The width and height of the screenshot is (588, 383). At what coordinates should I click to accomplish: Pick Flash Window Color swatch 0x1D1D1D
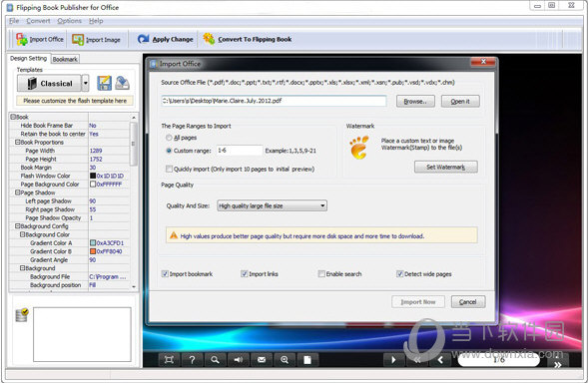93,176
